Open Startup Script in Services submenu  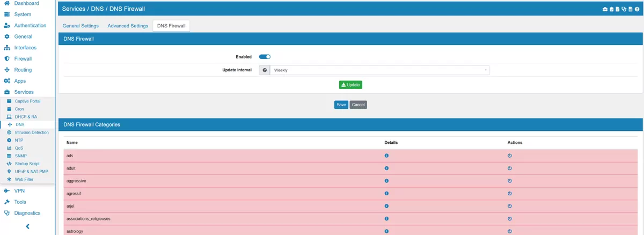[x=27, y=164]
